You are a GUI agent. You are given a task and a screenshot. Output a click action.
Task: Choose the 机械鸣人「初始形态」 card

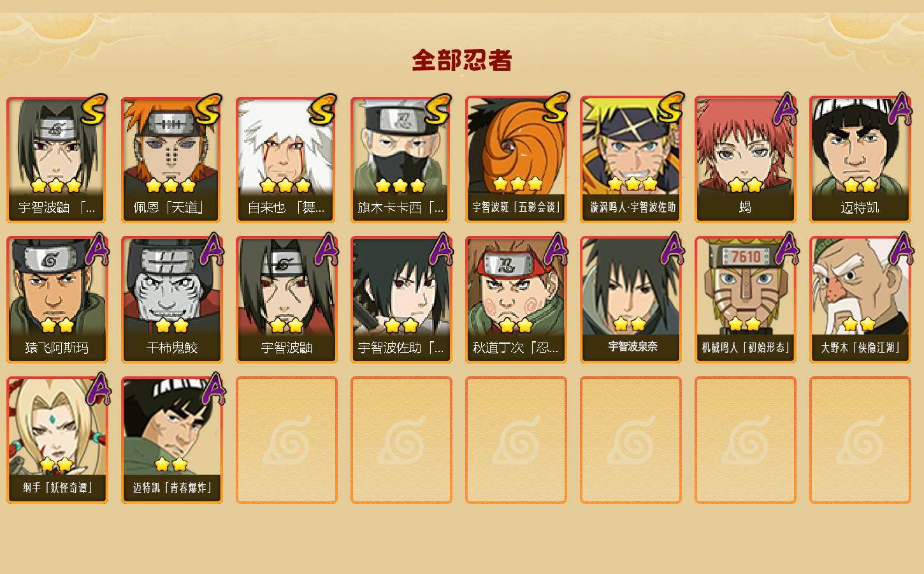pos(746,300)
